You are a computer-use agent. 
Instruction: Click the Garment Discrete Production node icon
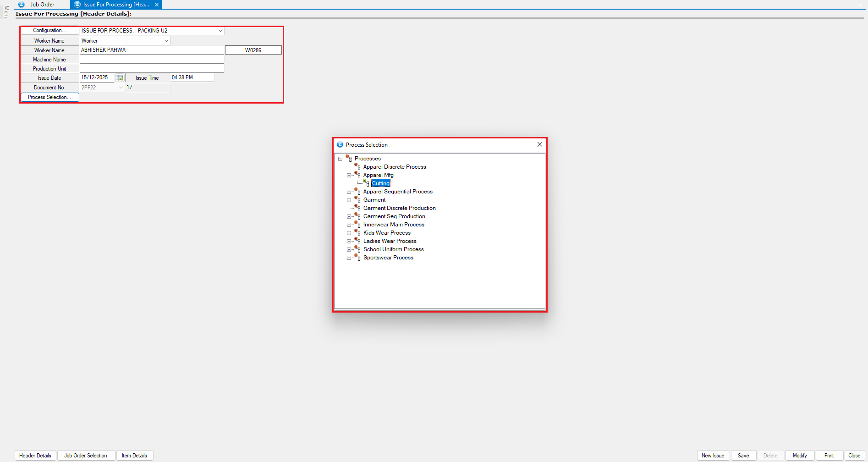(x=357, y=208)
